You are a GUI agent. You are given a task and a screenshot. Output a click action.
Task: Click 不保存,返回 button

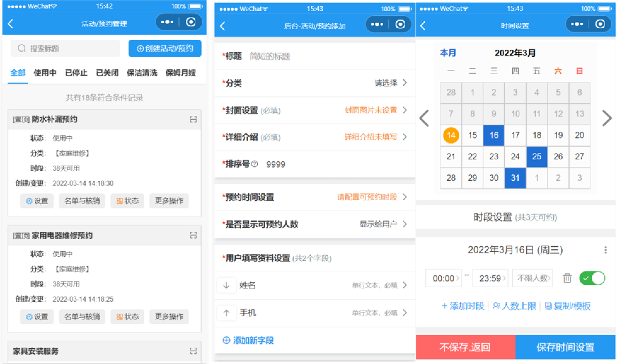pos(465,347)
